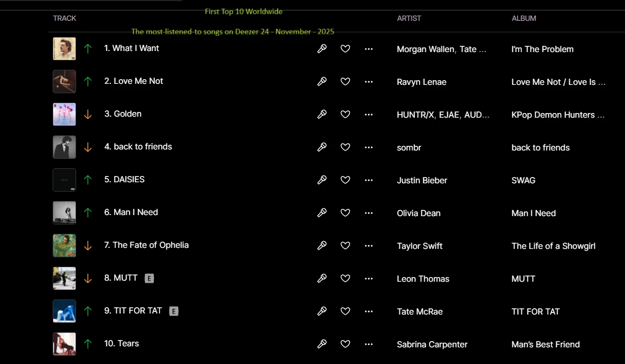Show lyrics for Golden via microphone icon

tap(322, 114)
